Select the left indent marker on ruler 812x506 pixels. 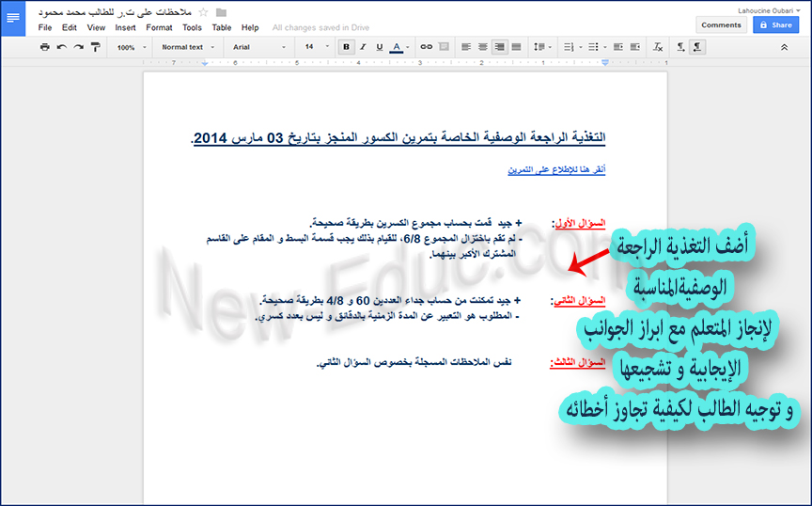pyautogui.click(x=205, y=63)
